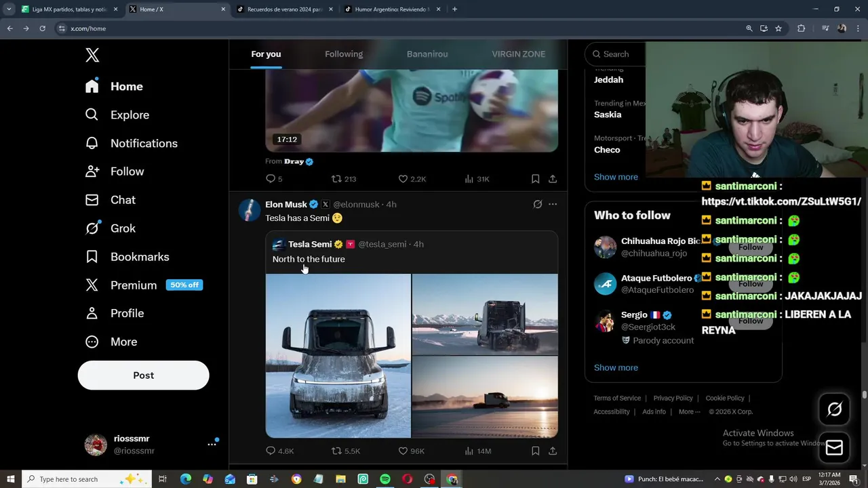Go to the Explore page

[x=117, y=115]
